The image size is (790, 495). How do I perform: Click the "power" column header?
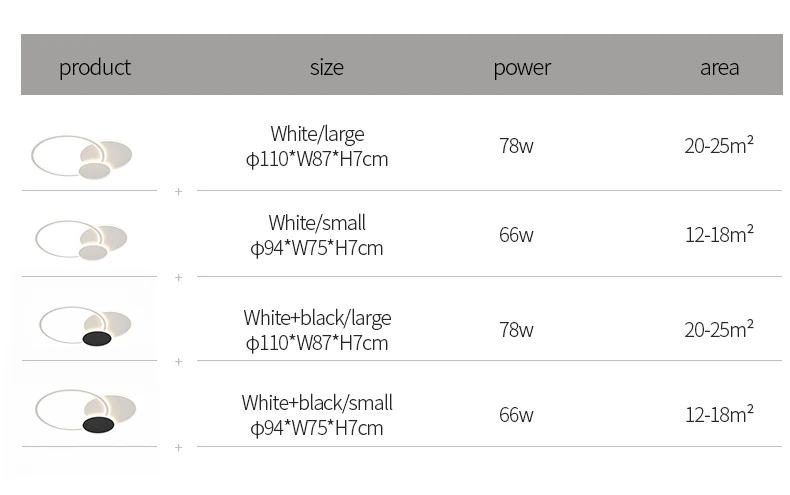pos(522,68)
